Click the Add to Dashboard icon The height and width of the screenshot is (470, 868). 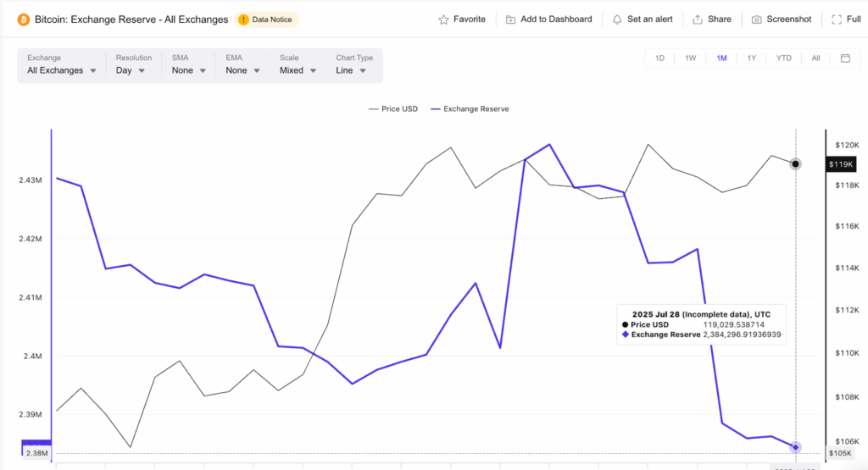[x=510, y=19]
